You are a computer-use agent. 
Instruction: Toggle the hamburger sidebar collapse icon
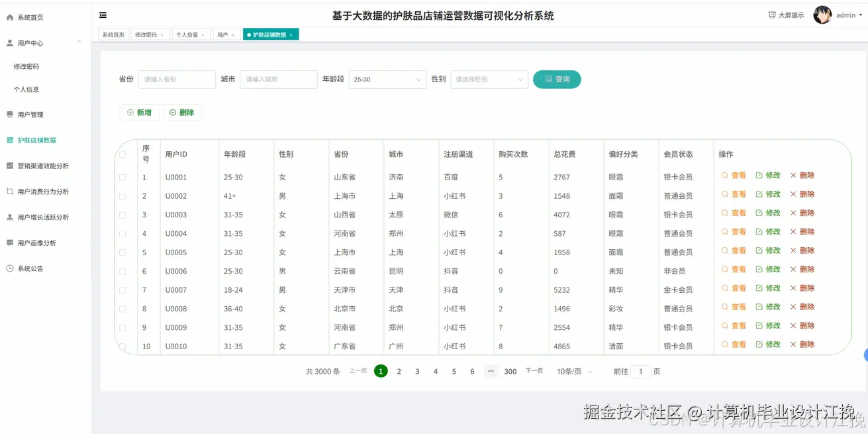[x=103, y=15]
